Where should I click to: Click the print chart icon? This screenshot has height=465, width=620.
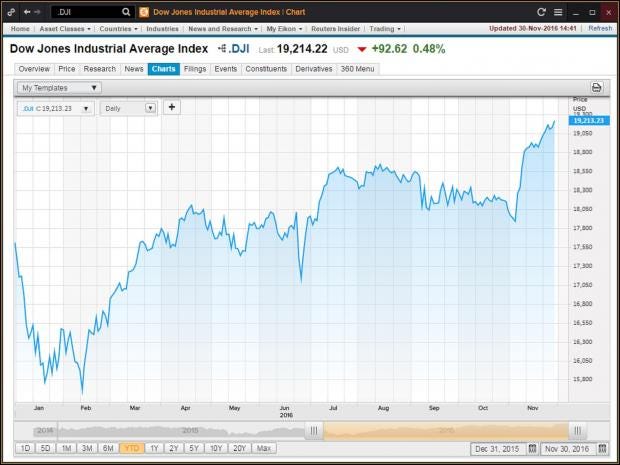[x=597, y=87]
